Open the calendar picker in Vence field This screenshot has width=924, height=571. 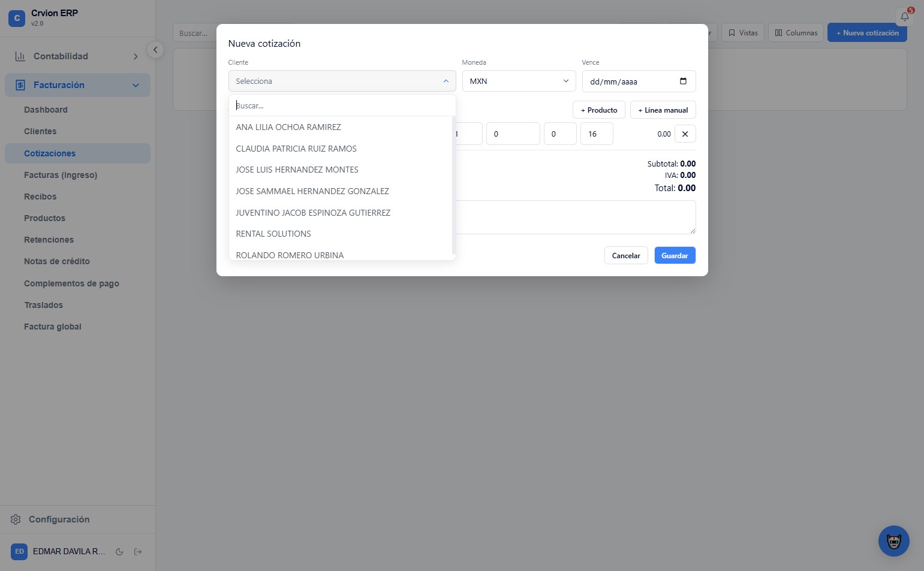tap(683, 81)
